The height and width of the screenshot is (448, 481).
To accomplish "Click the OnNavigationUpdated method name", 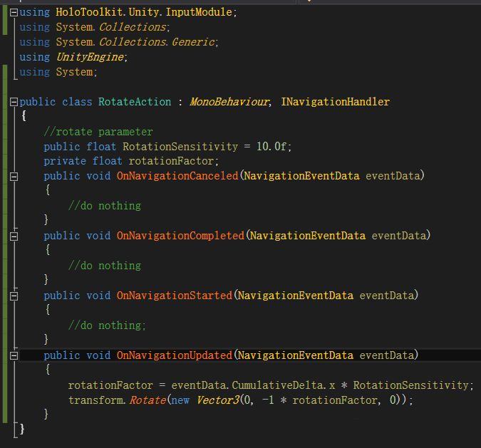I will click(x=175, y=355).
